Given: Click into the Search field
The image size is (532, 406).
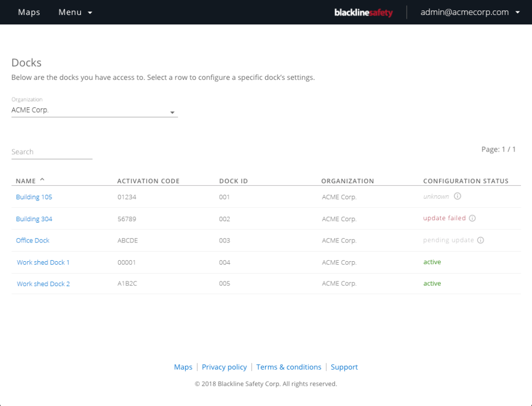Looking at the screenshot, I should 51,152.
